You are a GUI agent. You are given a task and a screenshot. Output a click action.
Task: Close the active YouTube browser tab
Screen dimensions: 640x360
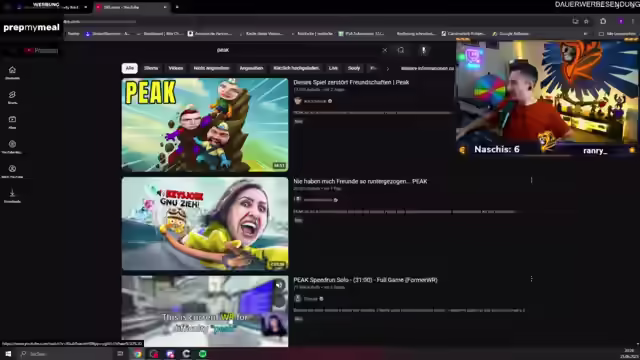click(165, 7)
